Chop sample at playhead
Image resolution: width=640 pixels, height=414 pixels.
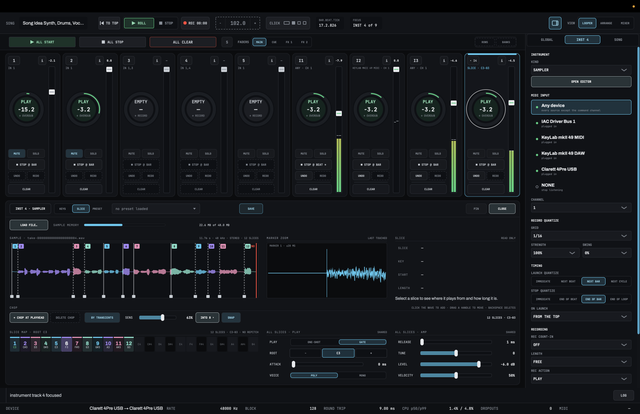point(29,317)
